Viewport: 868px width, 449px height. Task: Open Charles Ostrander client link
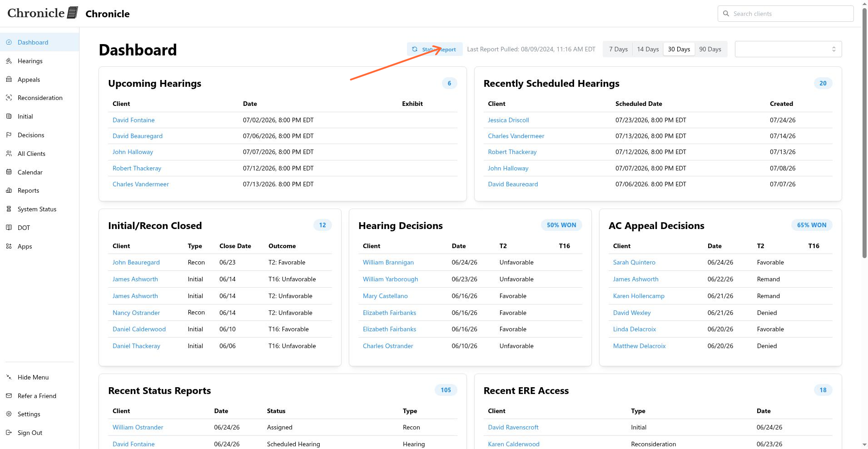(x=388, y=346)
